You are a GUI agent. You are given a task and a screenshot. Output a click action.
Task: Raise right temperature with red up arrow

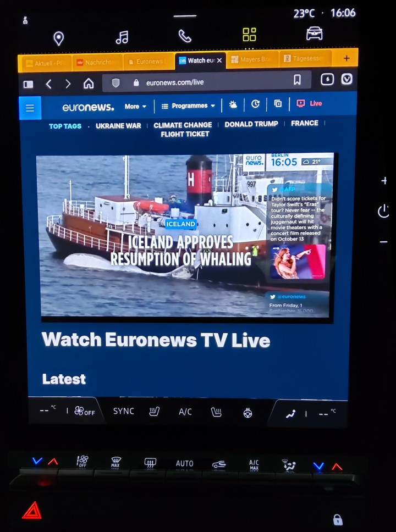337,467
